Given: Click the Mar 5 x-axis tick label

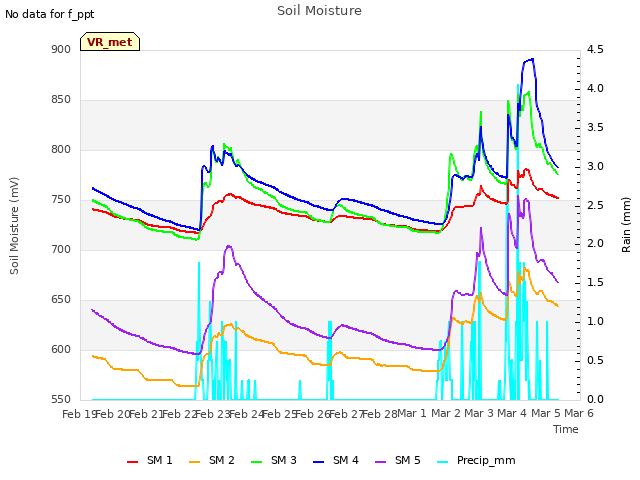Looking at the screenshot, I should (x=546, y=413).
